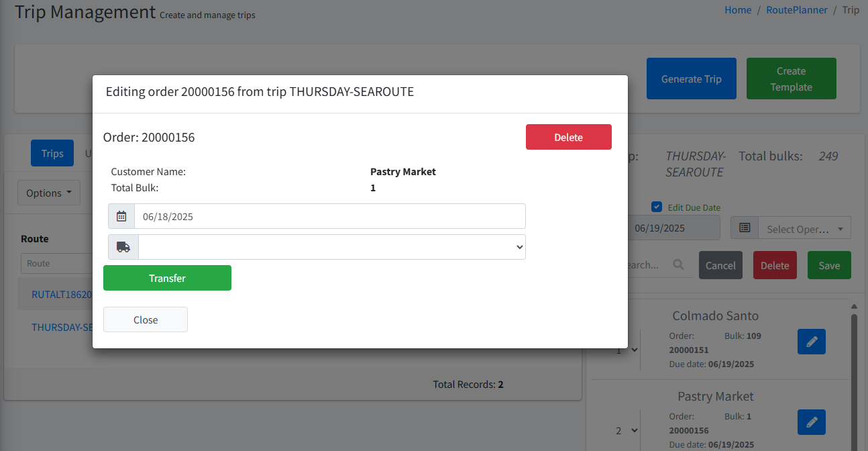Click the magnifier search icon
868x451 pixels.
point(679,265)
